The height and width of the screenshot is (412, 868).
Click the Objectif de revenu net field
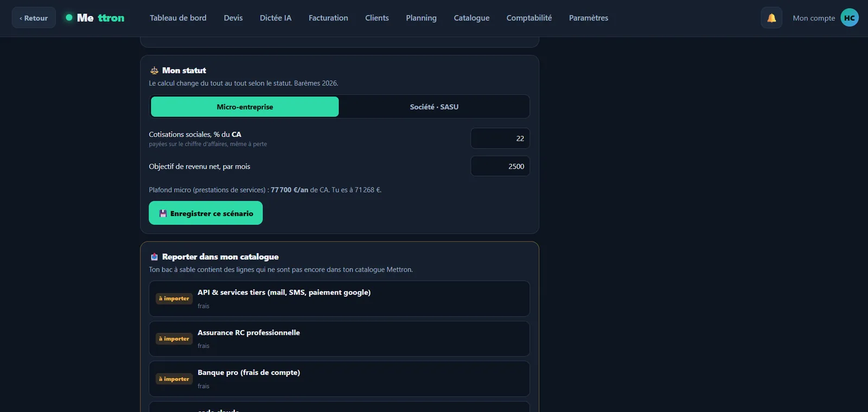pyautogui.click(x=500, y=166)
